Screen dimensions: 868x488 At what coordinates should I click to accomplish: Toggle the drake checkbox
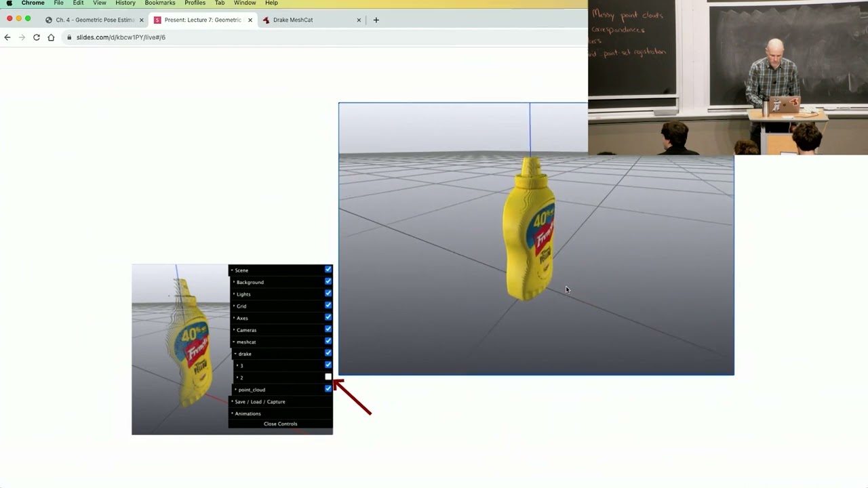point(328,352)
